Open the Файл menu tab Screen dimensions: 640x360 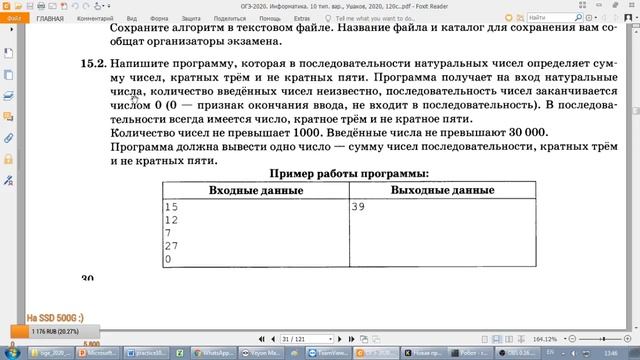coord(14,18)
